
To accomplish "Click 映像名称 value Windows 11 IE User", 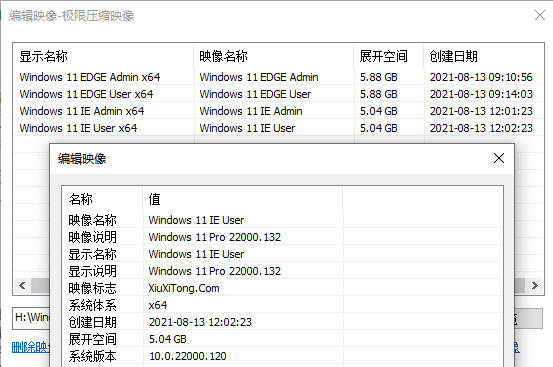I will click(196, 220).
